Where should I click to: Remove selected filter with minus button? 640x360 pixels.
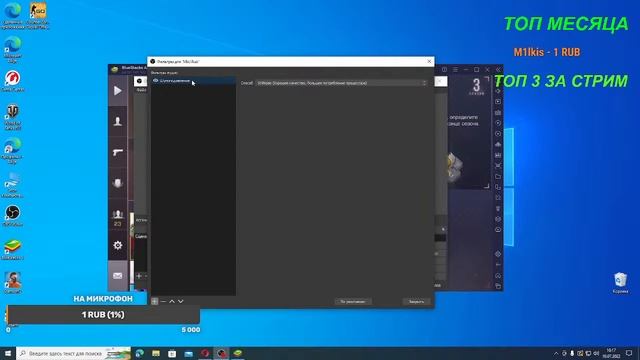click(163, 301)
